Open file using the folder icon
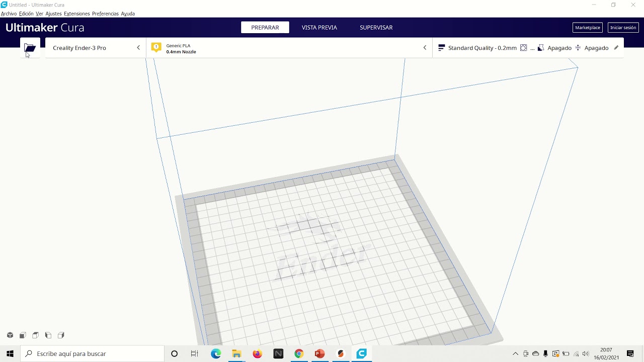The height and width of the screenshot is (362, 644). pyautogui.click(x=30, y=48)
